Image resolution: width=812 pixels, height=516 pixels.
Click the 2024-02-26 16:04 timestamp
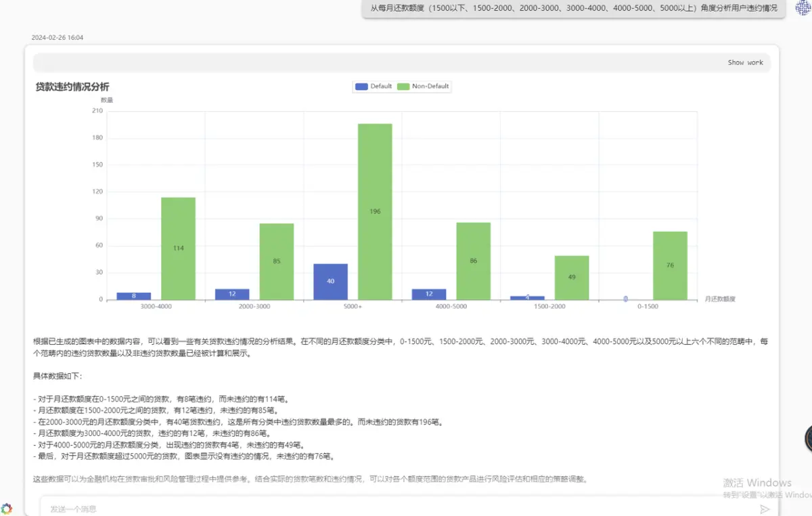click(58, 38)
